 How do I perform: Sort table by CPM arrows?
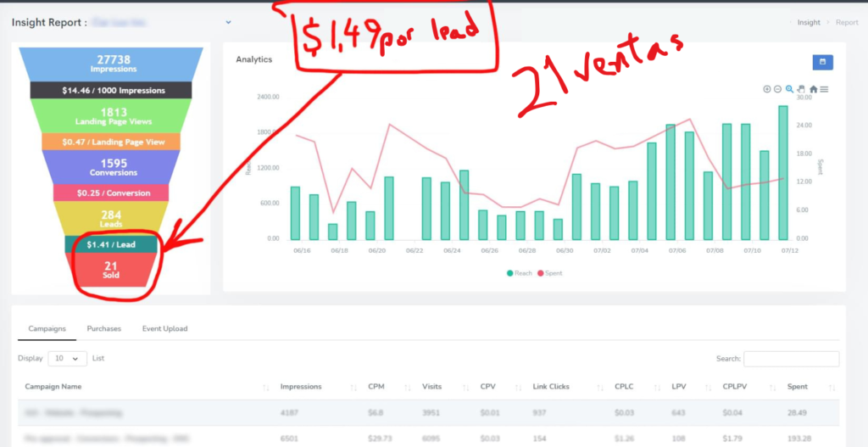408,387
